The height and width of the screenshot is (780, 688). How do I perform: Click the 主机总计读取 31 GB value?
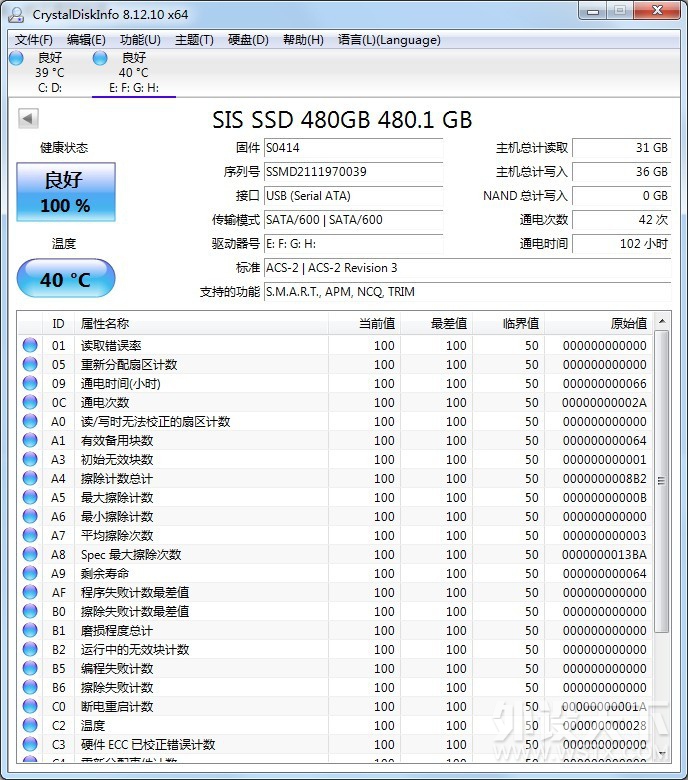[621, 148]
